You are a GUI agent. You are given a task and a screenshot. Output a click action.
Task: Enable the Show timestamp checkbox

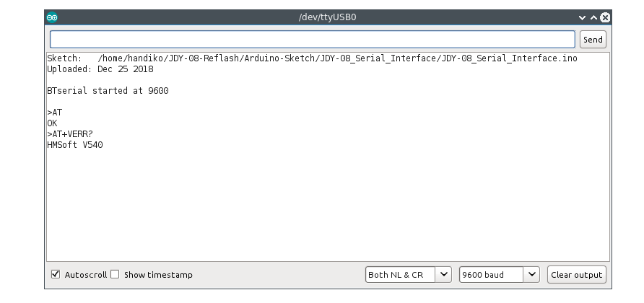point(115,274)
